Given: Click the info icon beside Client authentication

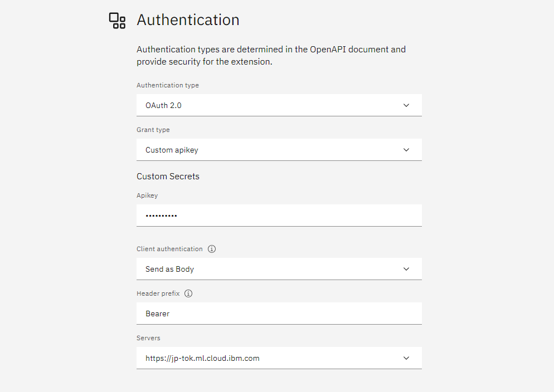Looking at the screenshot, I should point(212,249).
